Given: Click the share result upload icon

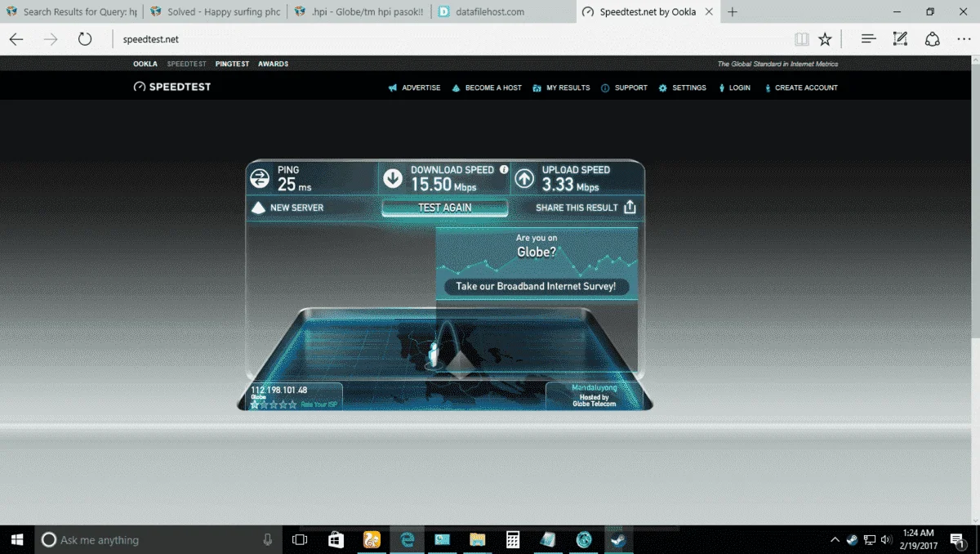Looking at the screenshot, I should [630, 208].
